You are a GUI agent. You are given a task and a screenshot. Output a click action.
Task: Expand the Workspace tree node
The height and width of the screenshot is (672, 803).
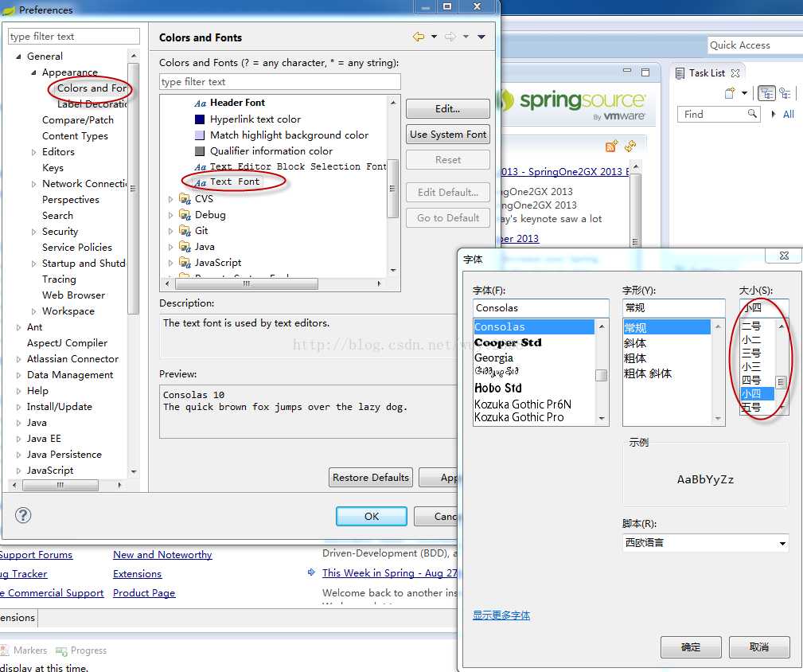click(33, 311)
